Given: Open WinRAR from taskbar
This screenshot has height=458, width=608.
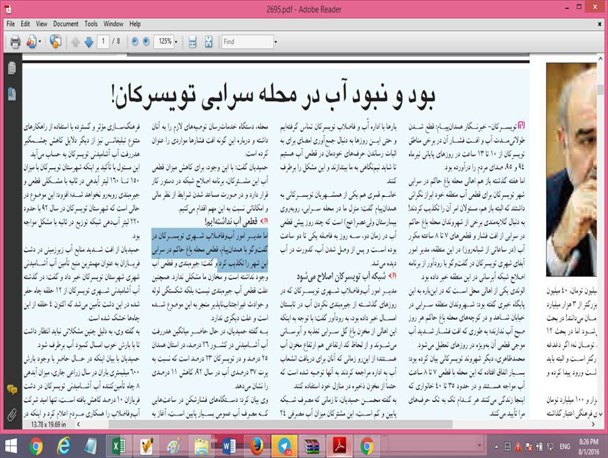Looking at the screenshot, I should pyautogui.click(x=312, y=446).
